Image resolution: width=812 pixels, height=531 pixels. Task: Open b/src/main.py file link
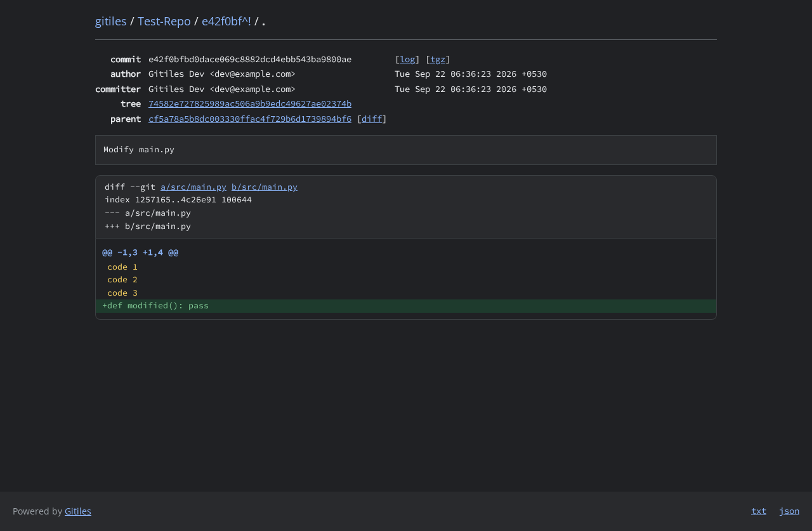[x=265, y=187]
